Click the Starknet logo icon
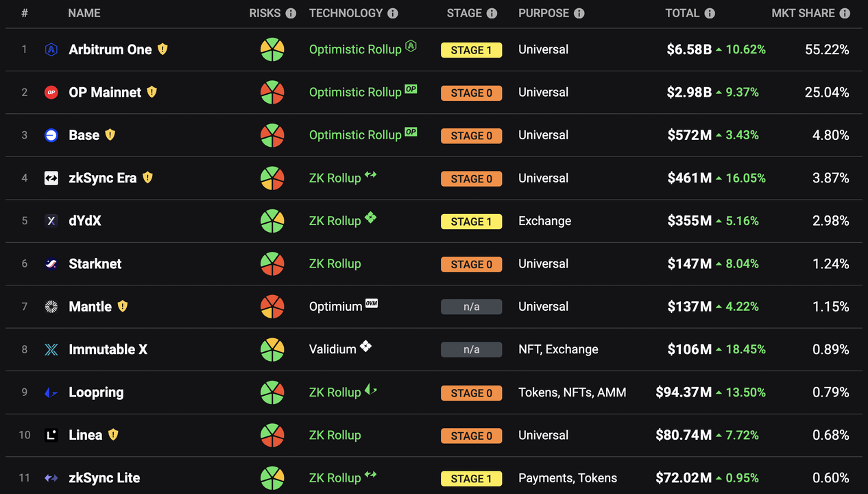 click(51, 263)
